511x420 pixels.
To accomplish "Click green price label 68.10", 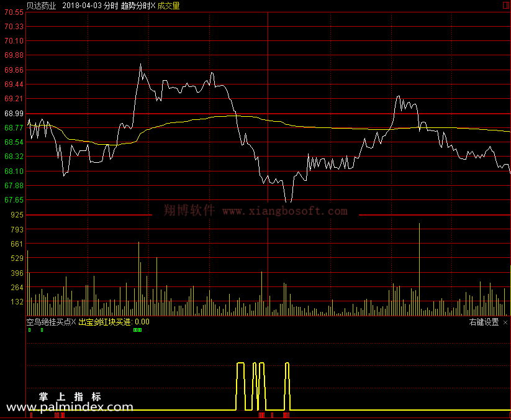I will (x=14, y=171).
